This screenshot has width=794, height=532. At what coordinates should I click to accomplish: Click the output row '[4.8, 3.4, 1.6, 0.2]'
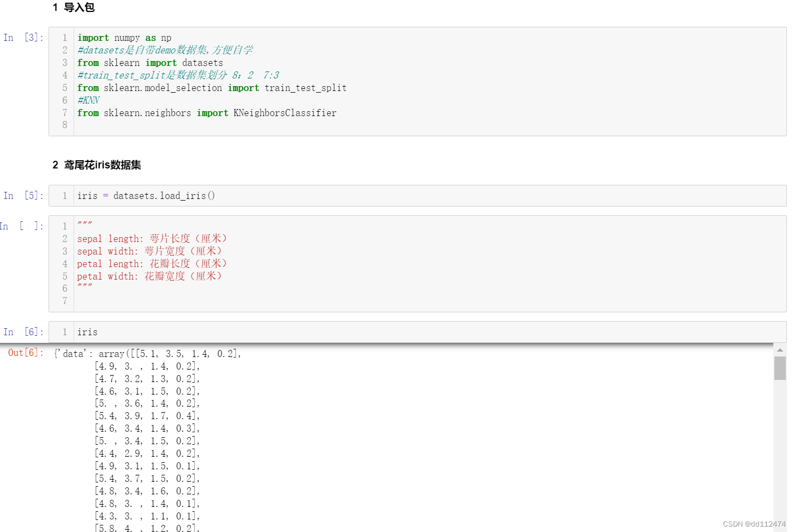coord(147,491)
